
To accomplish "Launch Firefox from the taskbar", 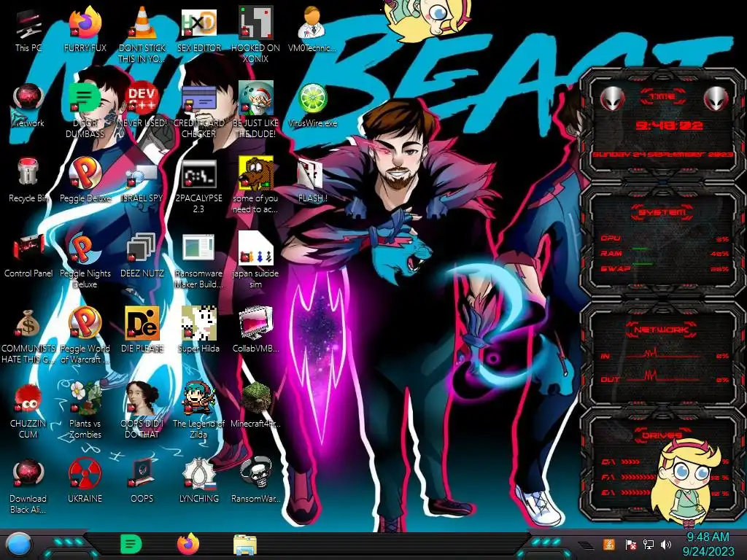I will click(x=188, y=544).
